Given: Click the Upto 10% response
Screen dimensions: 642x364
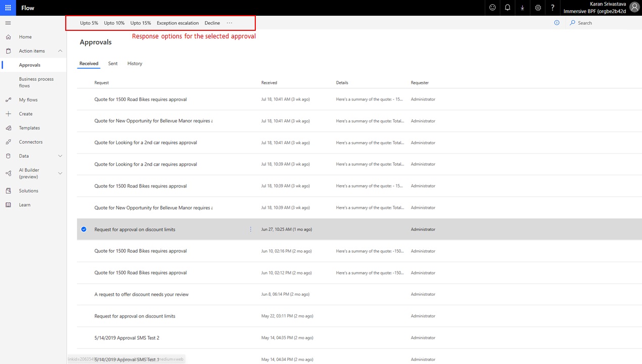Looking at the screenshot, I should tap(114, 23).
